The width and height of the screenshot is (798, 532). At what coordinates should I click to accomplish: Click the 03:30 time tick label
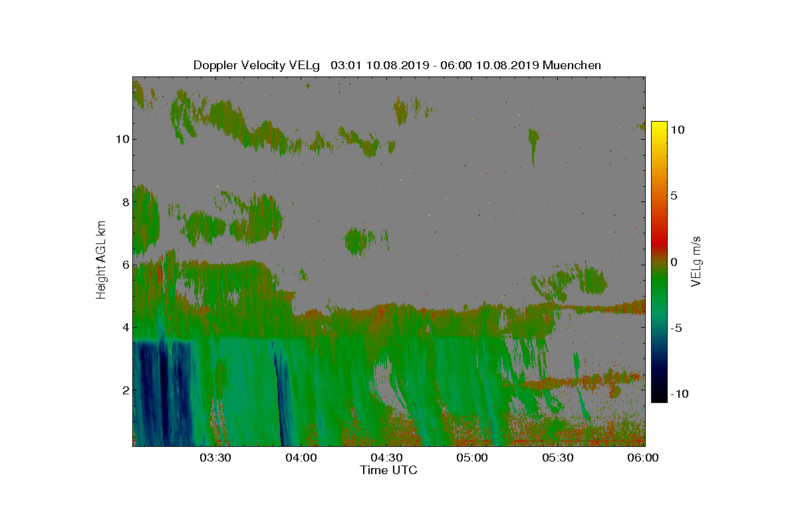coord(215,458)
